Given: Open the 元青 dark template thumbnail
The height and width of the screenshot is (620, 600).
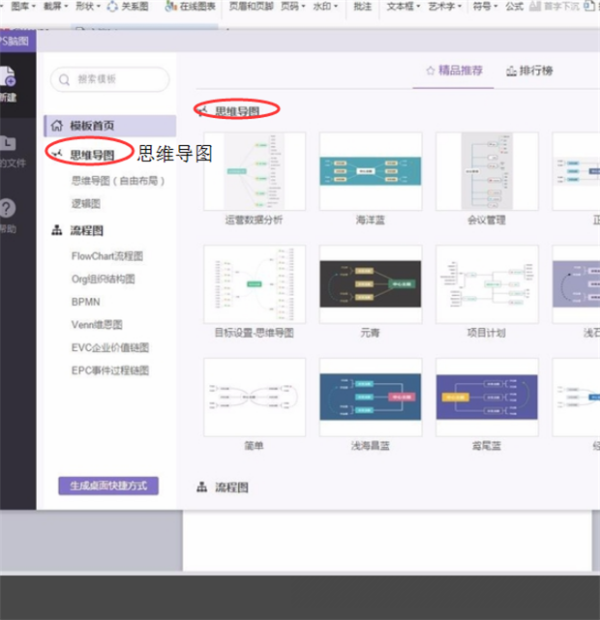Looking at the screenshot, I should point(371,284).
